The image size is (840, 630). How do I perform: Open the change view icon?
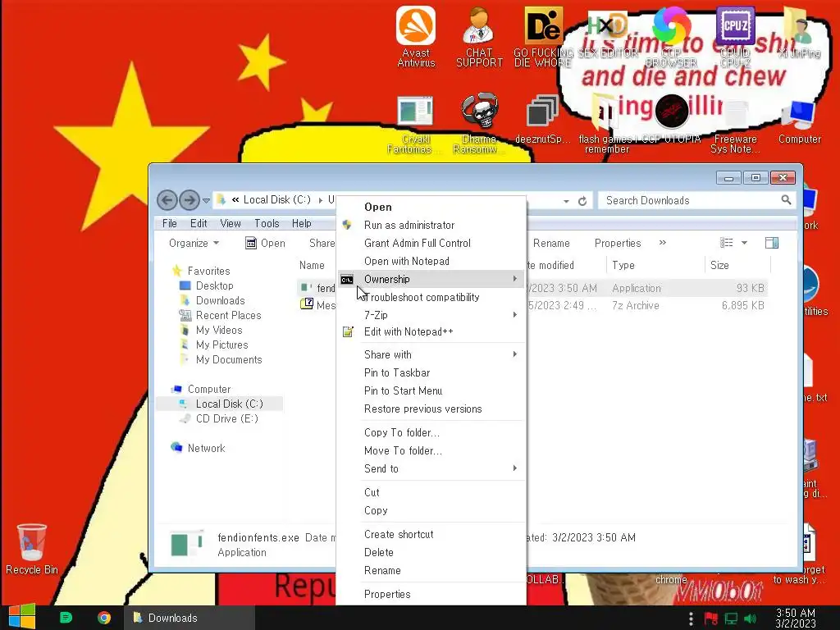[727, 243]
